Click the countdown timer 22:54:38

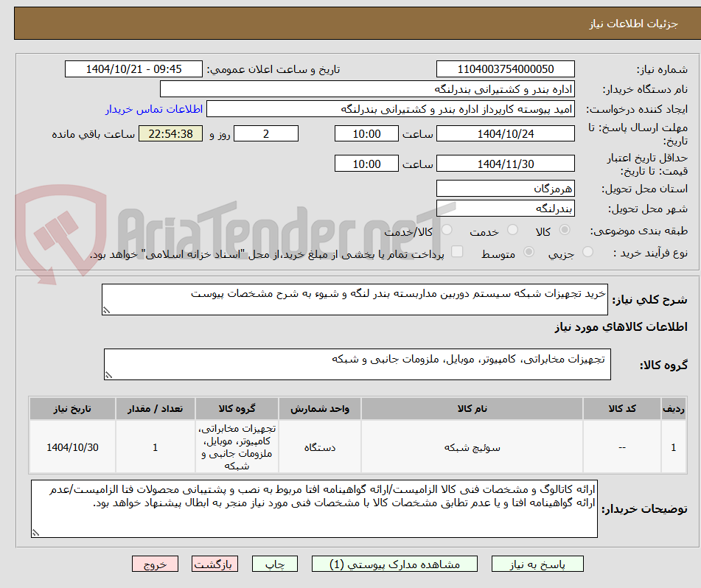(170, 133)
